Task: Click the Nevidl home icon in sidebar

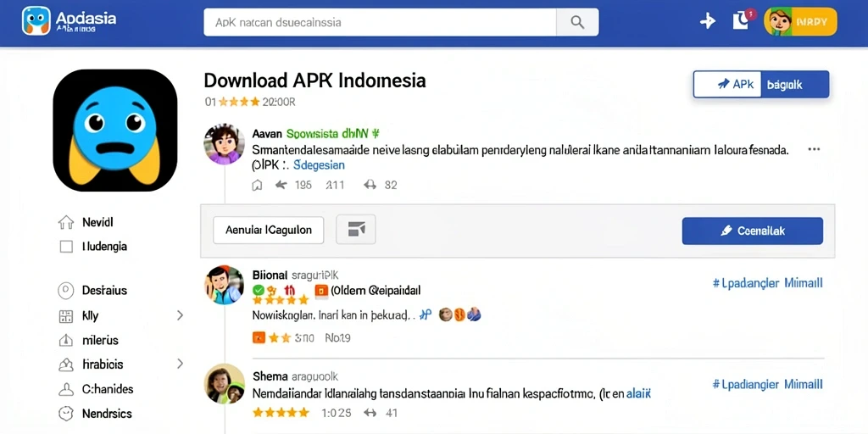Action: click(66, 222)
